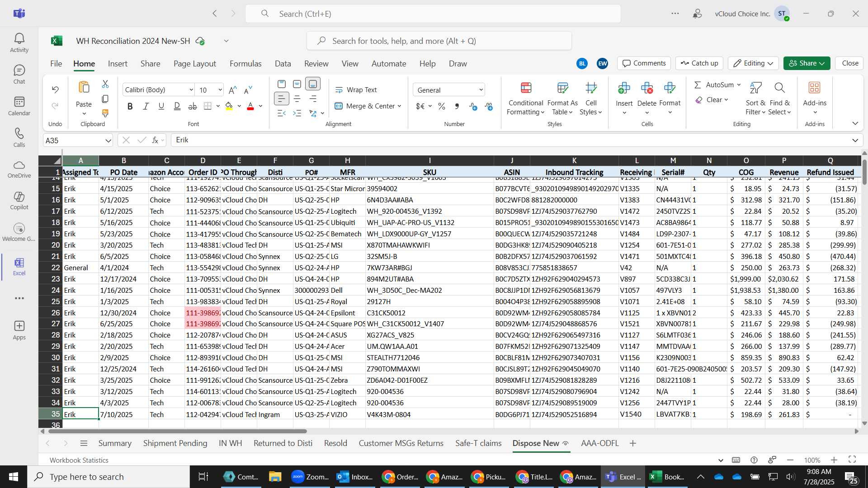This screenshot has width=868, height=488.
Task: Open the Data ribbon tab
Action: (283, 64)
